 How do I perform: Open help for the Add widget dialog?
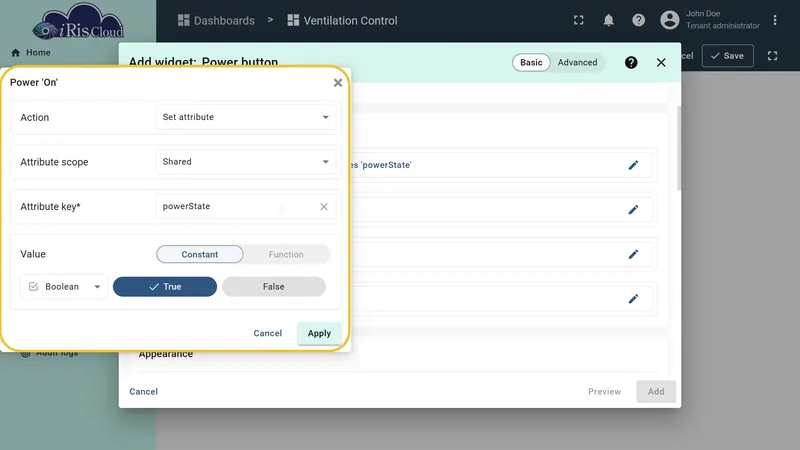click(x=631, y=62)
